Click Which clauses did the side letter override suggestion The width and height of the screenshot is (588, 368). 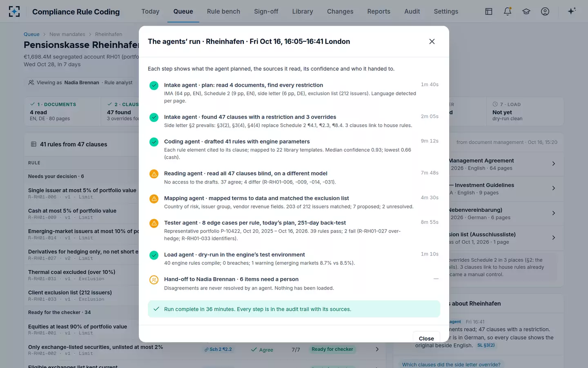click(451, 364)
